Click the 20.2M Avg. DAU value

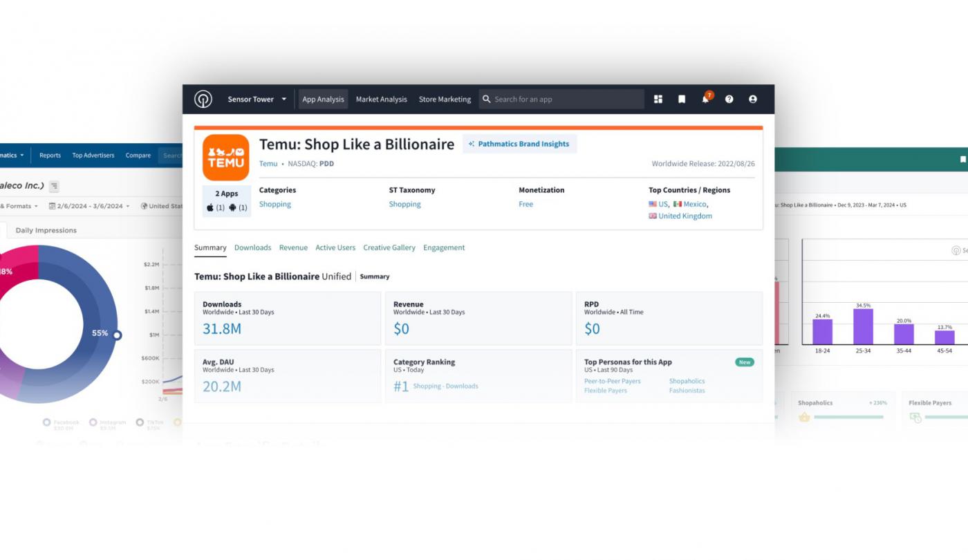tap(222, 386)
